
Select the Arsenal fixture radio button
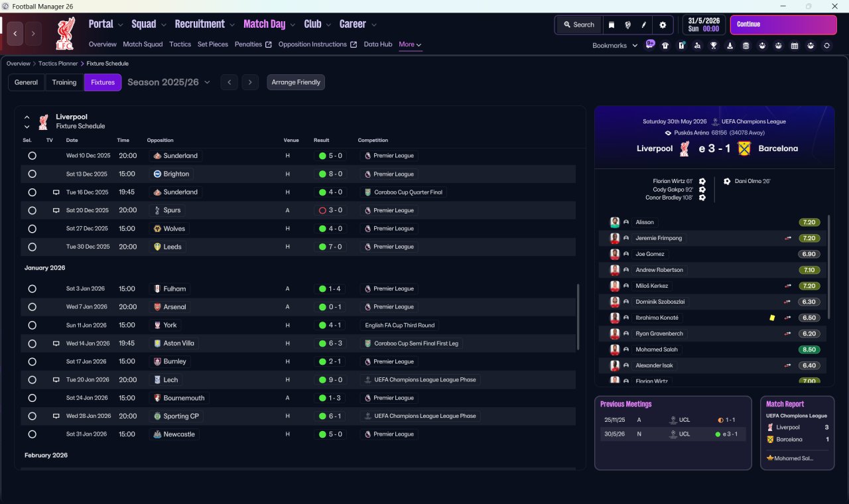tap(32, 307)
